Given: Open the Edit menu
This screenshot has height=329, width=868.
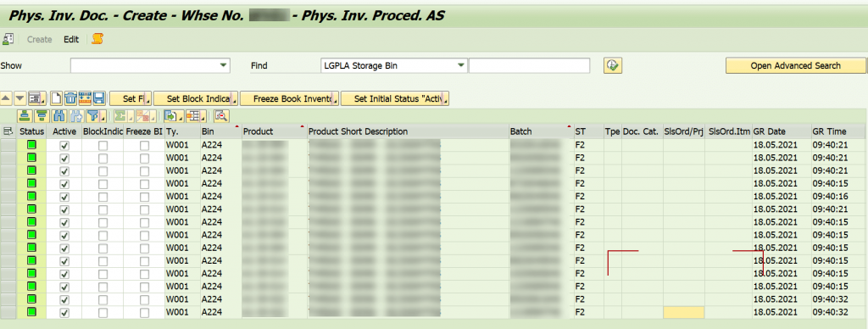Looking at the screenshot, I should point(71,39).
